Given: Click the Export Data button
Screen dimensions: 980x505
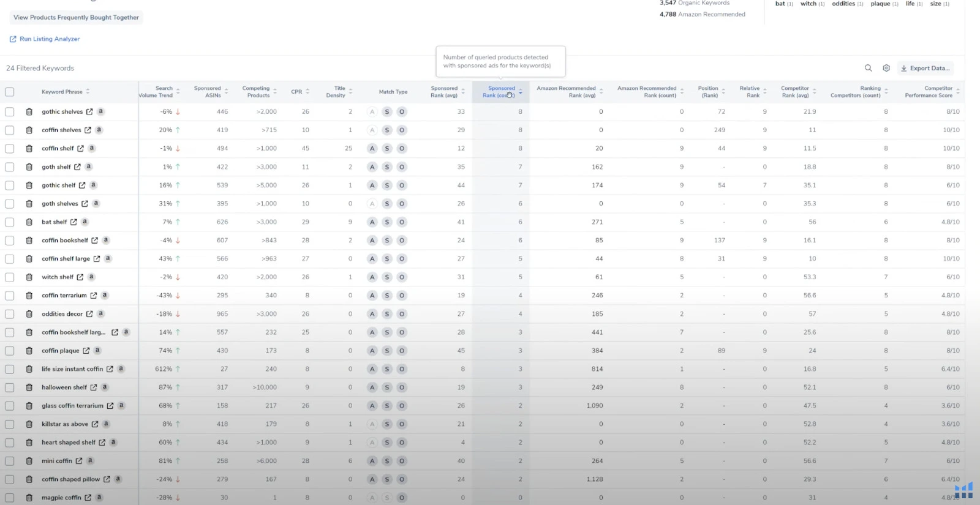Looking at the screenshot, I should (x=925, y=68).
